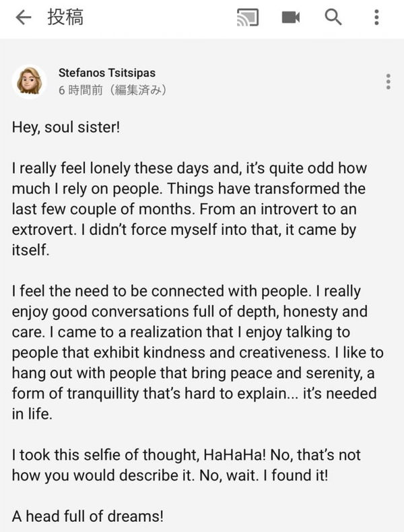This screenshot has height=532, width=404.
Task: Open the Cast to device icon
Action: point(248,18)
